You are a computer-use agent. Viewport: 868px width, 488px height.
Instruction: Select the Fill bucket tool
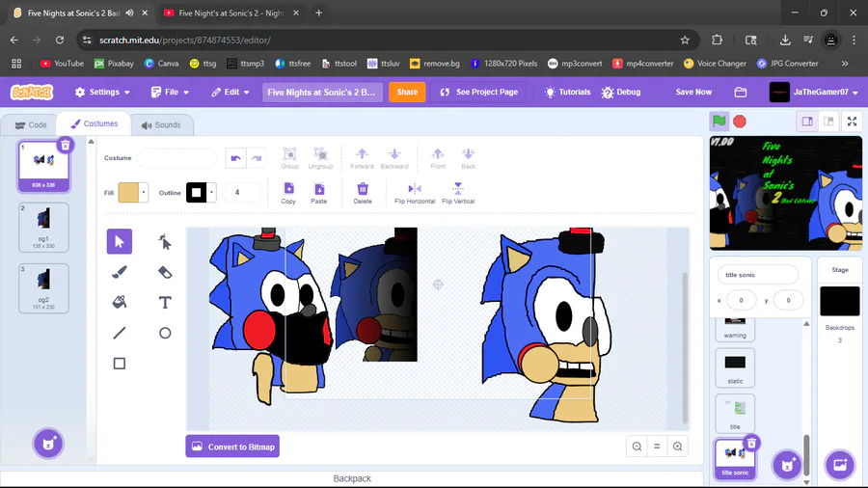pos(119,302)
